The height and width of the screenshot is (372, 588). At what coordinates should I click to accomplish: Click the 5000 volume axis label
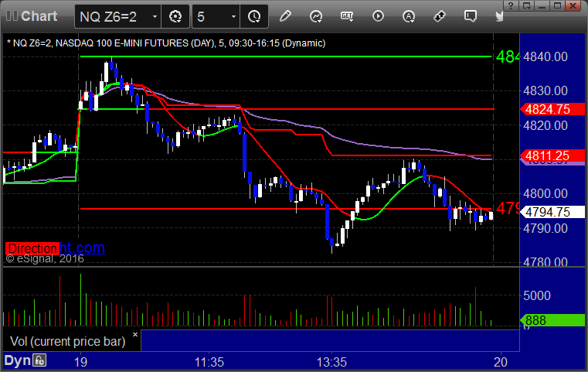coord(537,295)
